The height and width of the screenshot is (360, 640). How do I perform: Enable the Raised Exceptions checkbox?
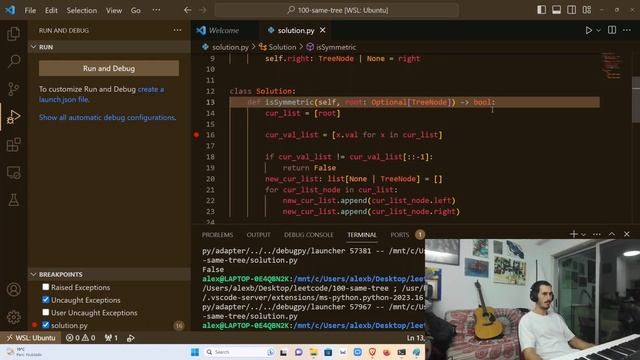pos(46,287)
